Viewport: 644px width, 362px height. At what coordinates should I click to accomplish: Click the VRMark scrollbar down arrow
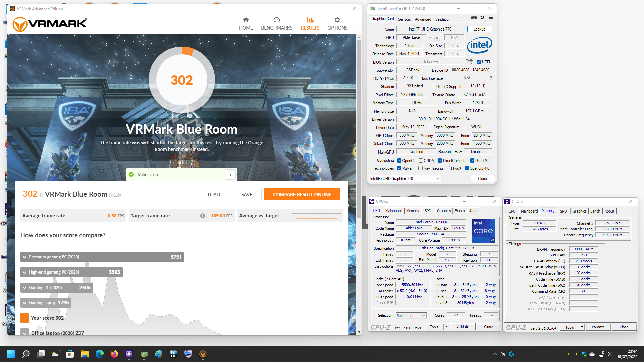tap(359, 332)
